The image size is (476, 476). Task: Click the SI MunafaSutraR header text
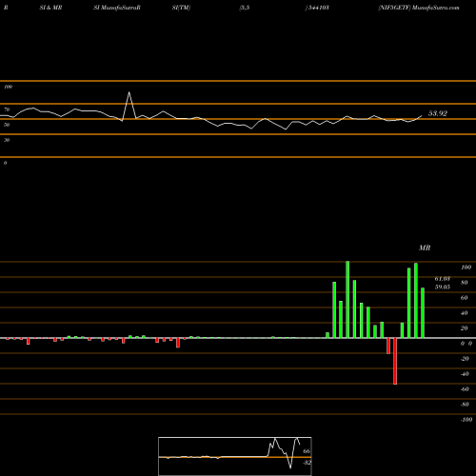tap(117, 8)
